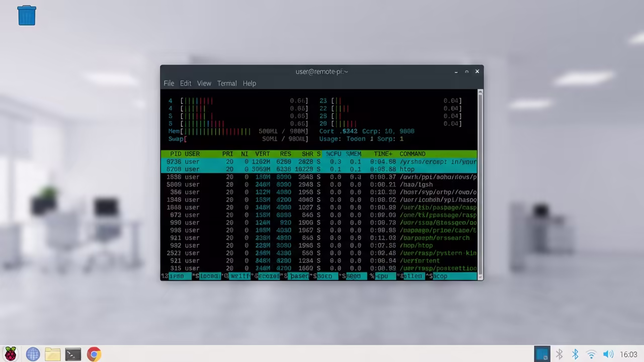Sort by the USER column header
Image resolution: width=644 pixels, height=362 pixels.
click(x=192, y=154)
